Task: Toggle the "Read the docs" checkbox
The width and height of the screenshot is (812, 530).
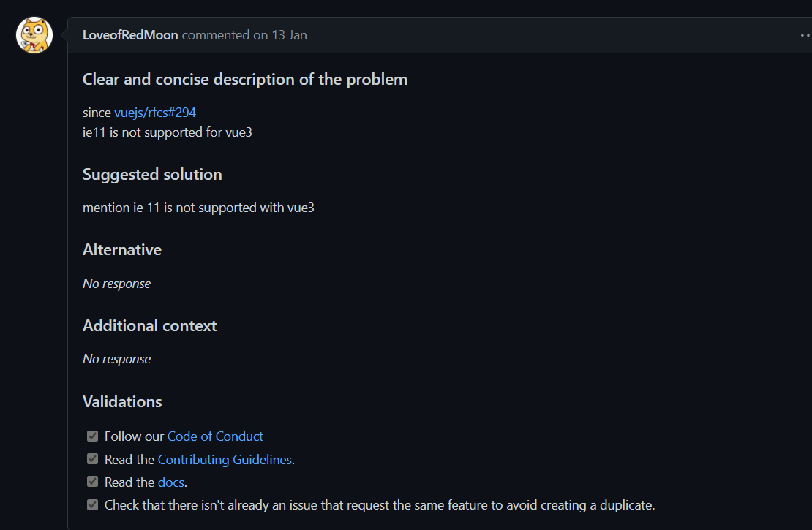Action: coord(92,481)
